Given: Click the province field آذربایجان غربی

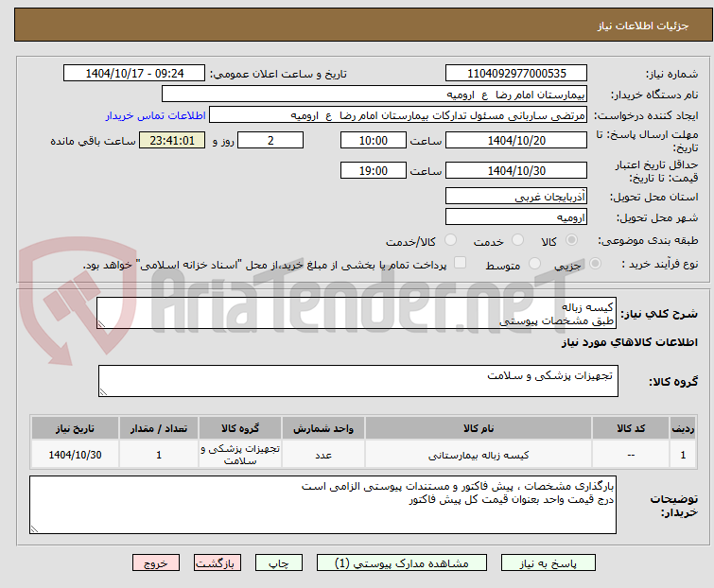Looking at the screenshot, I should click(x=516, y=196).
